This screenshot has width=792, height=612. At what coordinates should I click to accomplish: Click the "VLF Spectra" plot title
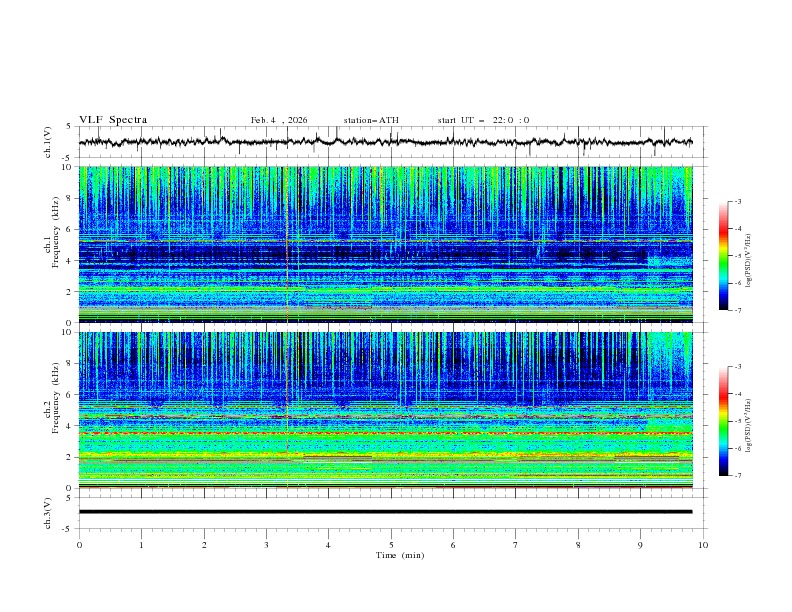click(x=113, y=120)
